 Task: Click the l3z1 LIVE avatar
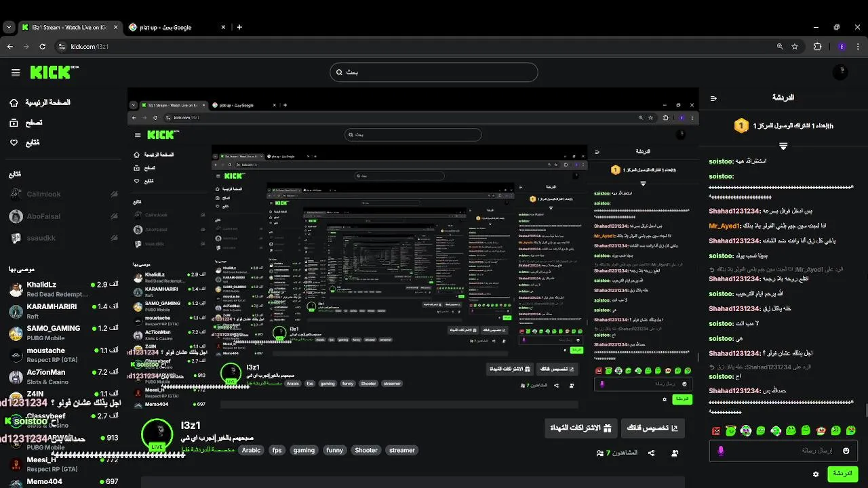point(157,434)
